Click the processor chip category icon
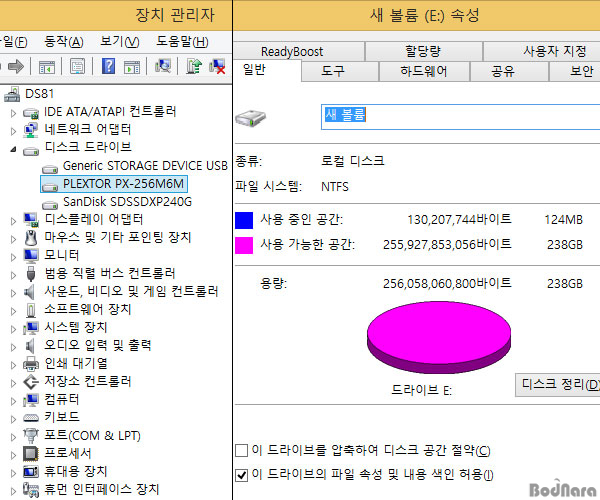600x500 pixels. tap(31, 454)
